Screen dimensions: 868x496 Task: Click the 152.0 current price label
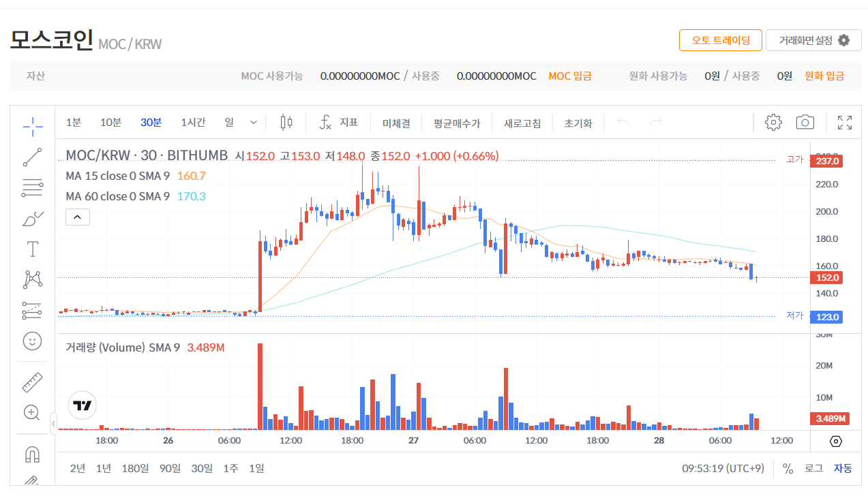(826, 277)
